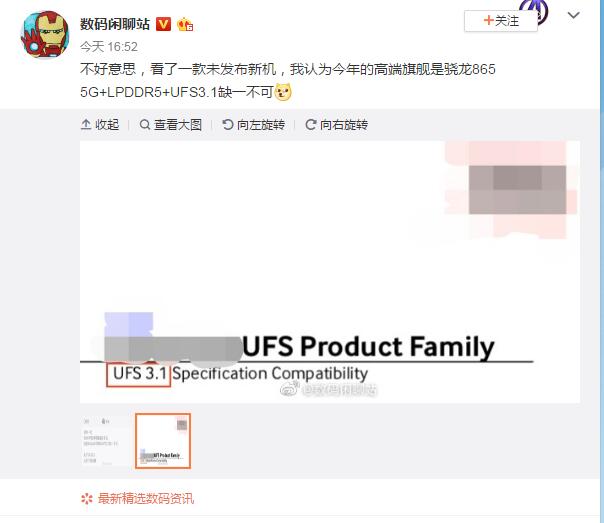604x523 pixels.
Task: Expand the post options chevron menu
Action: (574, 15)
